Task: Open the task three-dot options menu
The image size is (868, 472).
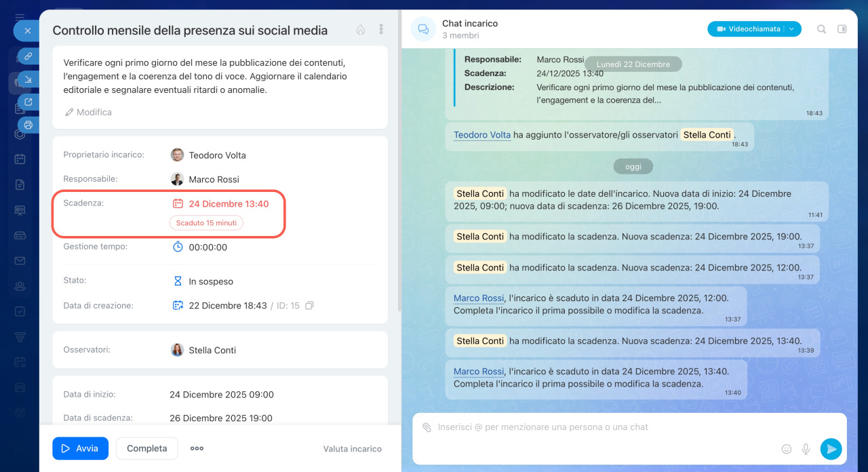Action: (x=381, y=30)
